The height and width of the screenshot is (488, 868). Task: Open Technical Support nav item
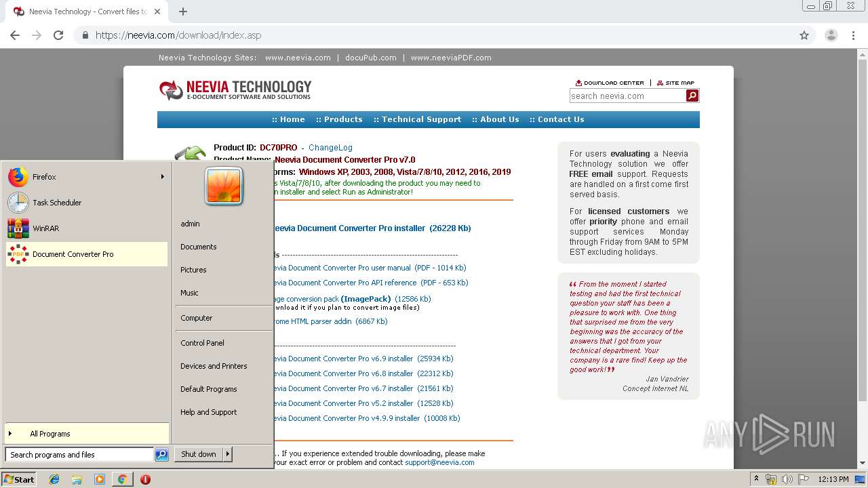[417, 119]
